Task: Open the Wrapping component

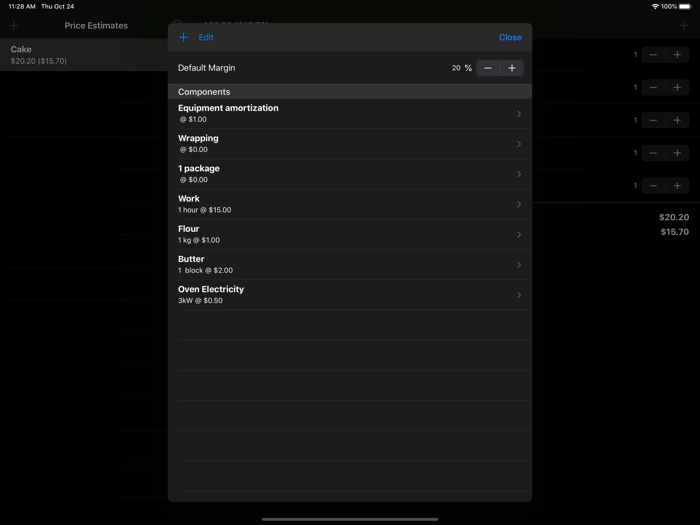Action: (x=350, y=144)
